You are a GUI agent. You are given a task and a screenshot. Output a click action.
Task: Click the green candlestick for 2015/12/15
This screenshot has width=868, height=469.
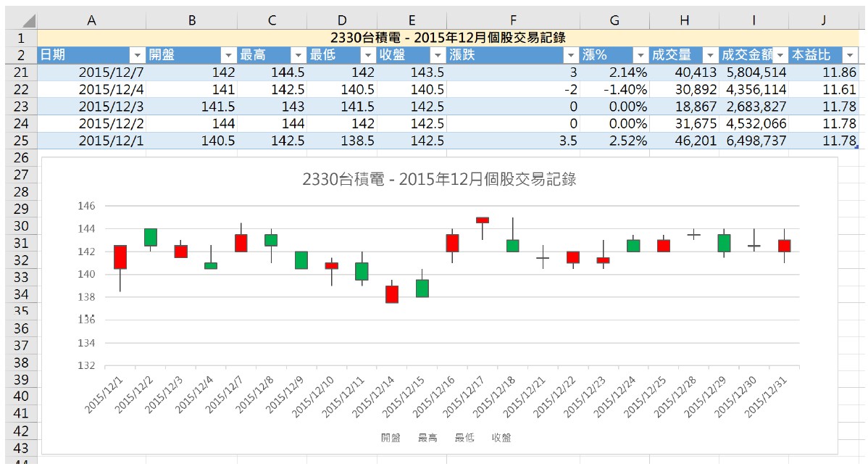point(422,289)
